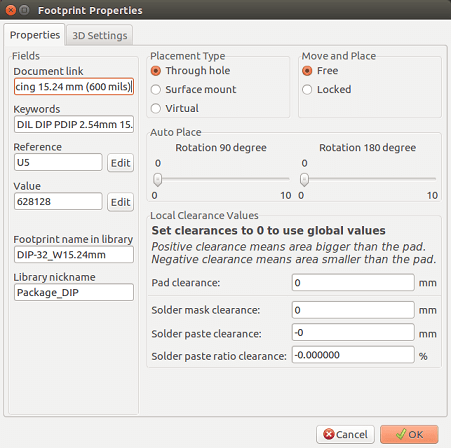Viewport: 451px width, 448px height.
Task: Click Edit button next to Value
Action: pyautogui.click(x=120, y=202)
